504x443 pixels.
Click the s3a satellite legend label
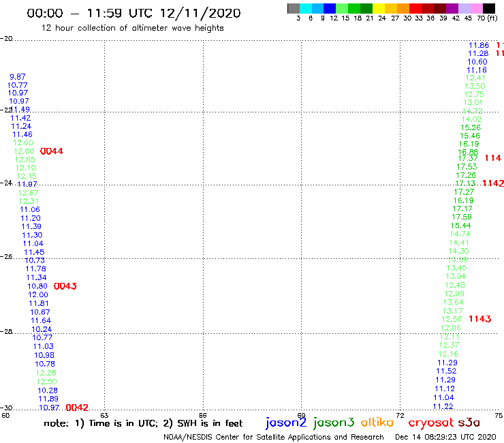(469, 423)
